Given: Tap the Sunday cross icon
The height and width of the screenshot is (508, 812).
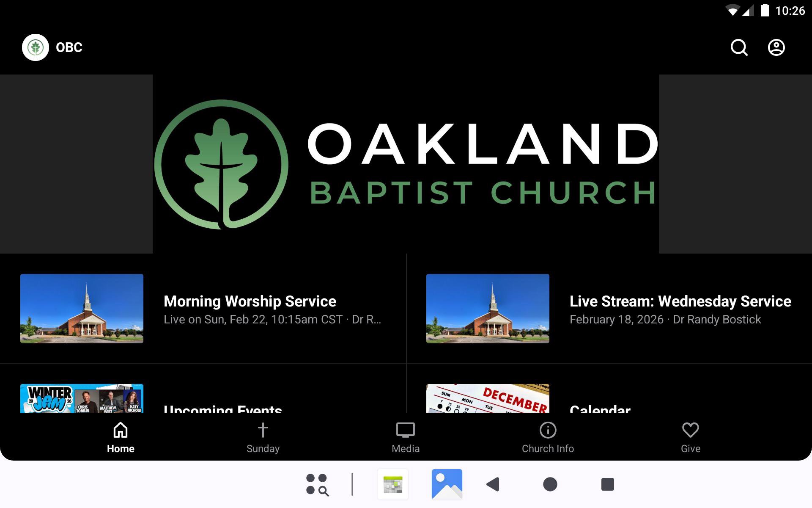Looking at the screenshot, I should [263, 431].
